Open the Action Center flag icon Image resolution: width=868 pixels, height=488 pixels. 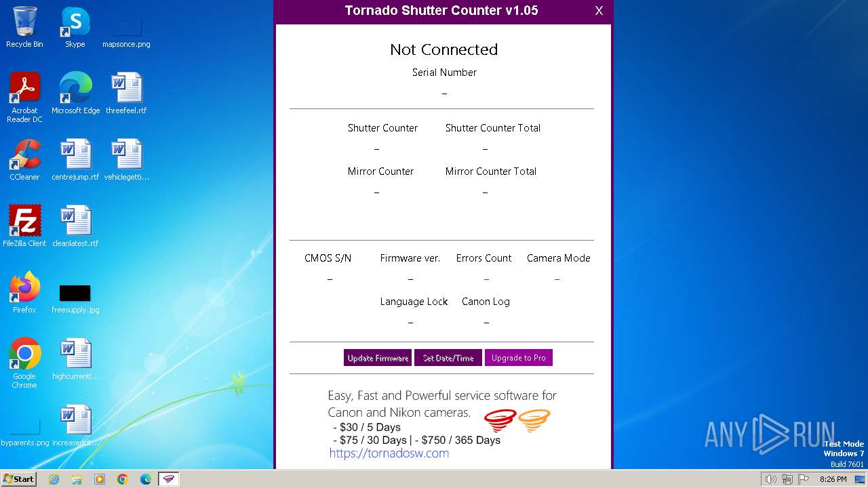[804, 479]
